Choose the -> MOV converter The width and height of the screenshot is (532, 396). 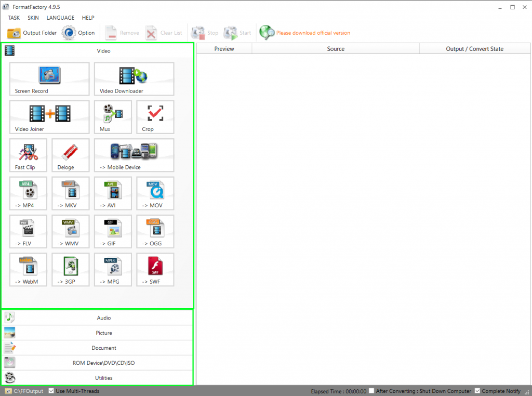[x=155, y=193]
